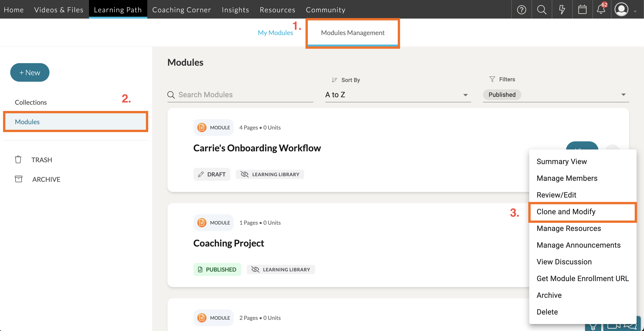Switch to the My Modules tab
This screenshot has width=644, height=331.
pyautogui.click(x=275, y=33)
